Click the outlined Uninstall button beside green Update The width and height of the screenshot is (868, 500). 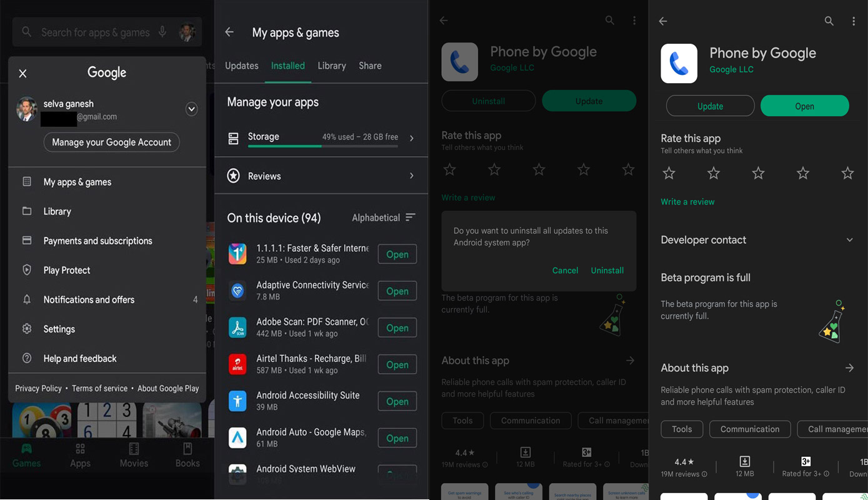coord(489,101)
